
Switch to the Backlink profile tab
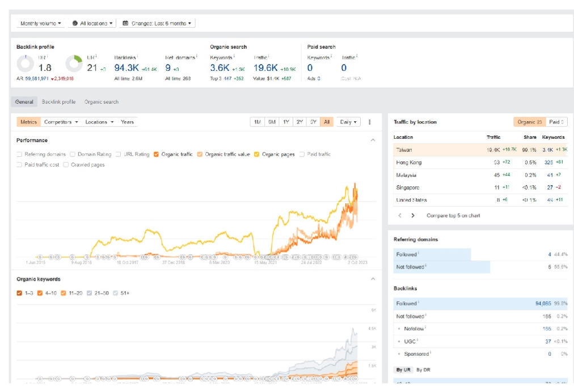[x=58, y=102]
